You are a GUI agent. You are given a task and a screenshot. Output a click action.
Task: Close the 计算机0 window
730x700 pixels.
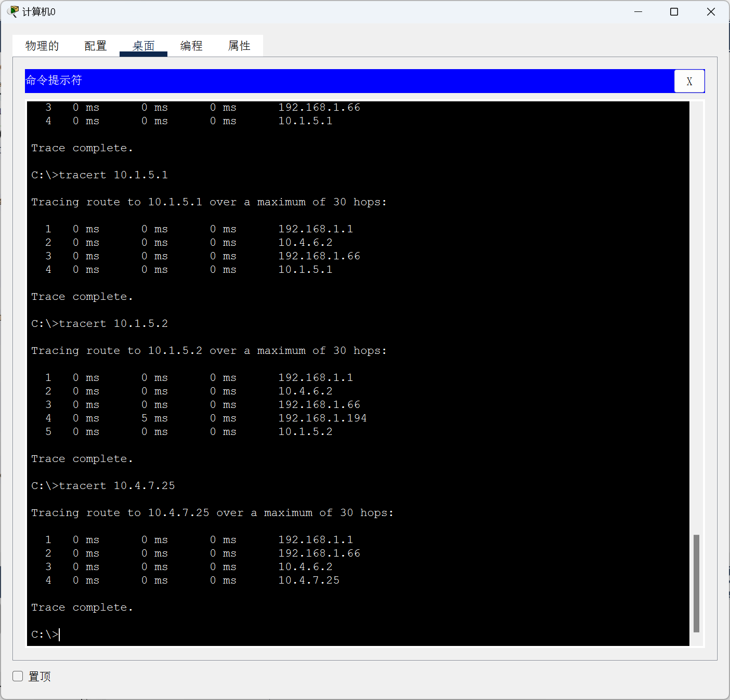pyautogui.click(x=711, y=11)
